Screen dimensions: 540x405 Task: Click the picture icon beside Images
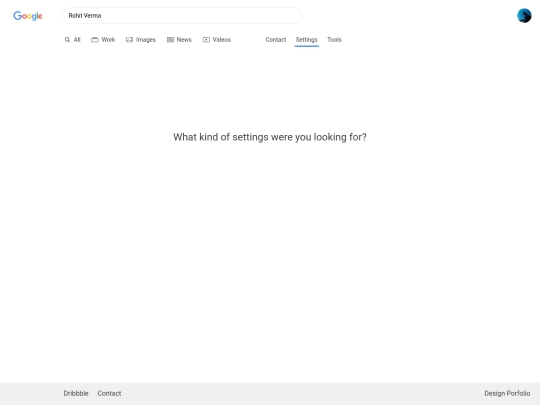click(129, 40)
